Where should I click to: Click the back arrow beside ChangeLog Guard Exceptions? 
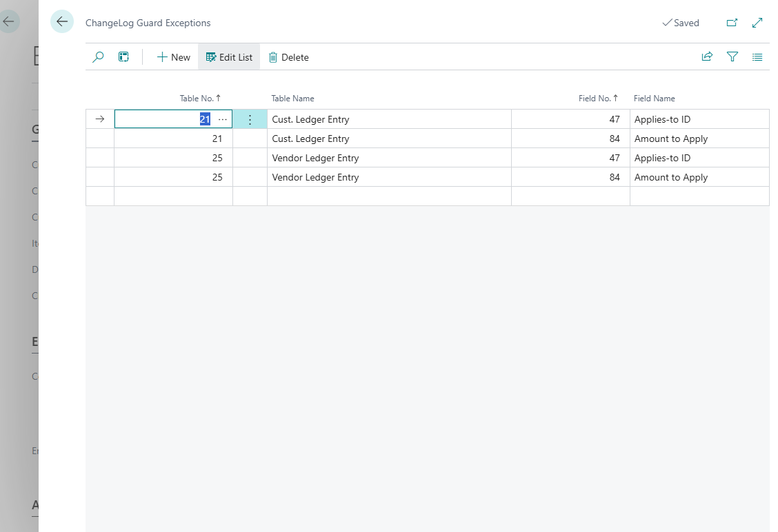coord(62,22)
